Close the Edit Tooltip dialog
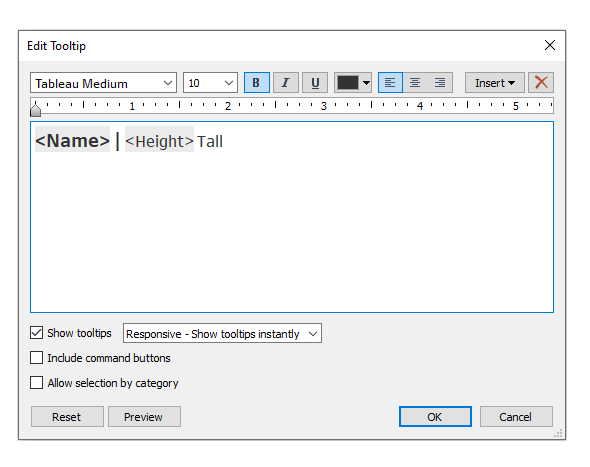Viewport: 590px width, 467px height. [x=550, y=45]
